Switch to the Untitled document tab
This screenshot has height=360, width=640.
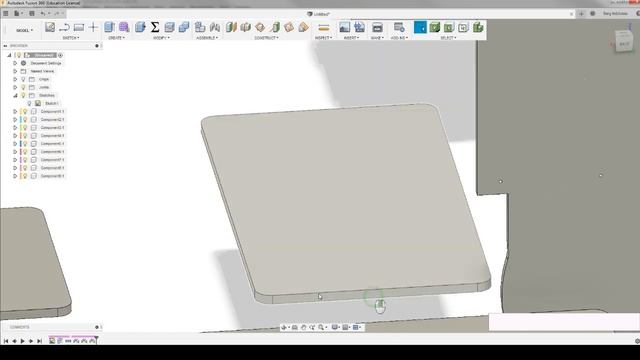pyautogui.click(x=318, y=14)
